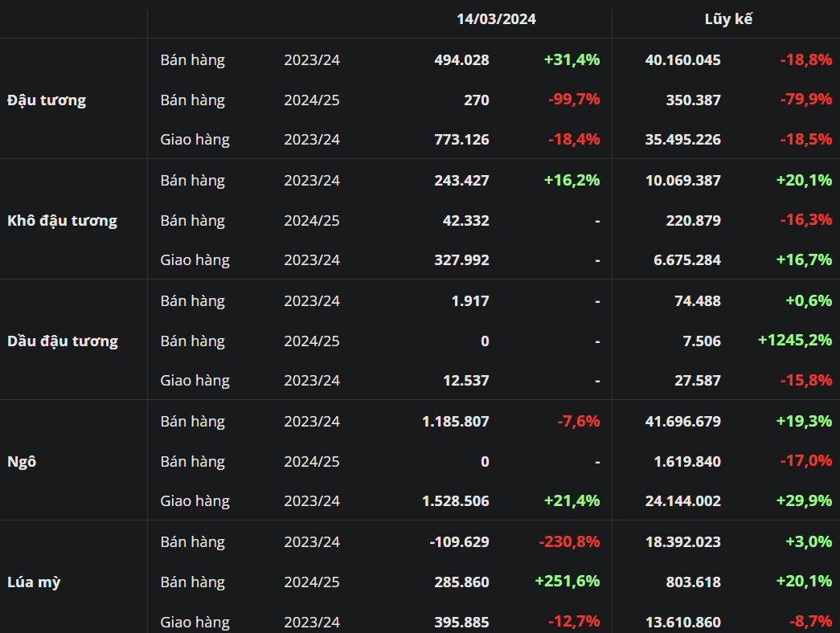Click the soybean sales value 494.028
Screen dimensions: 840x633
[461, 60]
